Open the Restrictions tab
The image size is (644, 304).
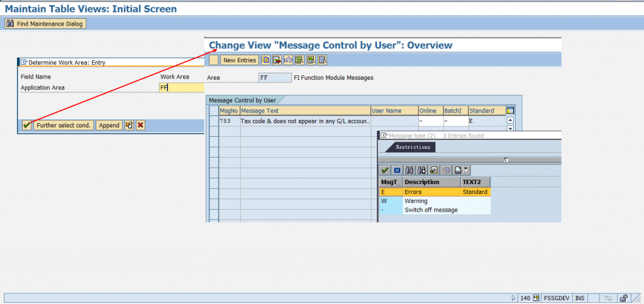pos(413,147)
